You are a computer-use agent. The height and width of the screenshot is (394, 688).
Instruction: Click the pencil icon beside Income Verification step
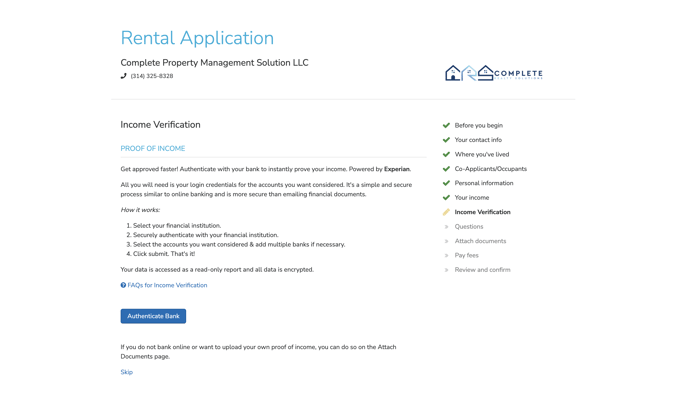(446, 212)
